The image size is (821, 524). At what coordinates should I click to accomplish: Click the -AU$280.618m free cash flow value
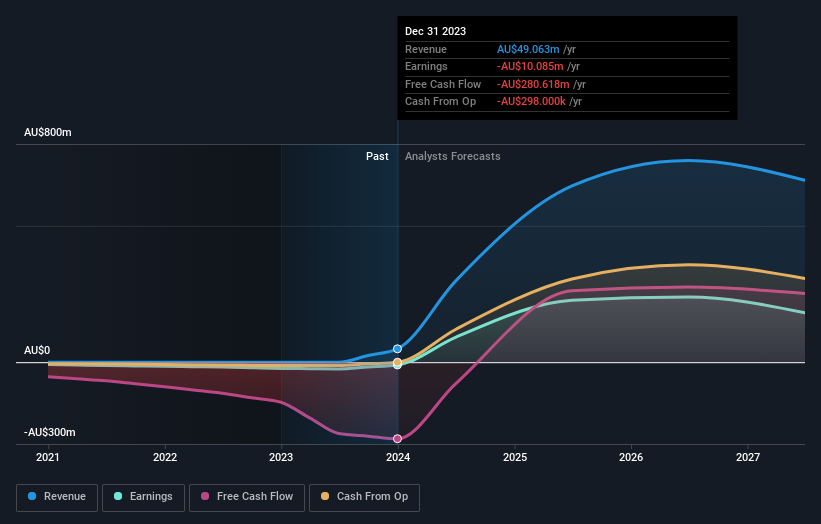(533, 84)
